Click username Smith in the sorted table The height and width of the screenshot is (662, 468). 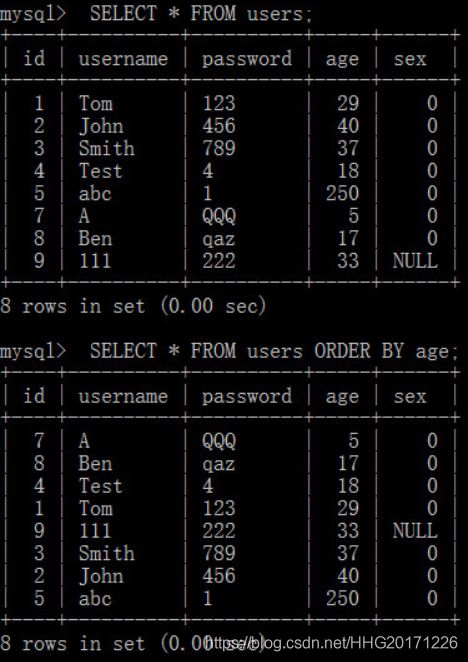click(x=107, y=553)
